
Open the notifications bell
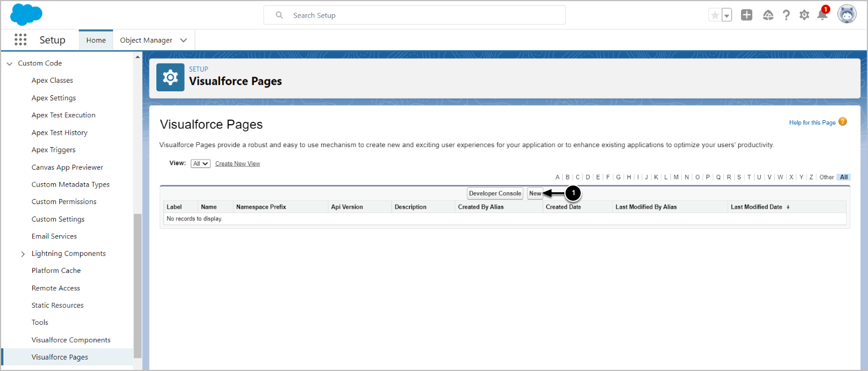[822, 15]
